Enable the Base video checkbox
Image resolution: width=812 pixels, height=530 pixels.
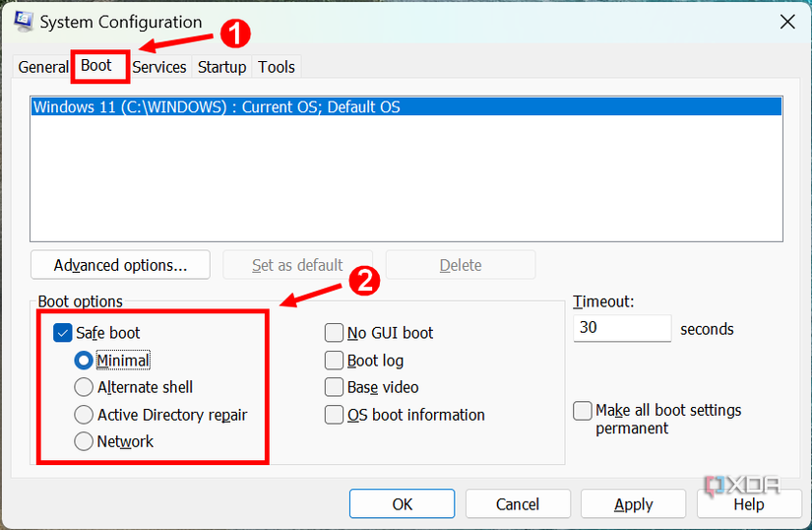[x=334, y=387]
